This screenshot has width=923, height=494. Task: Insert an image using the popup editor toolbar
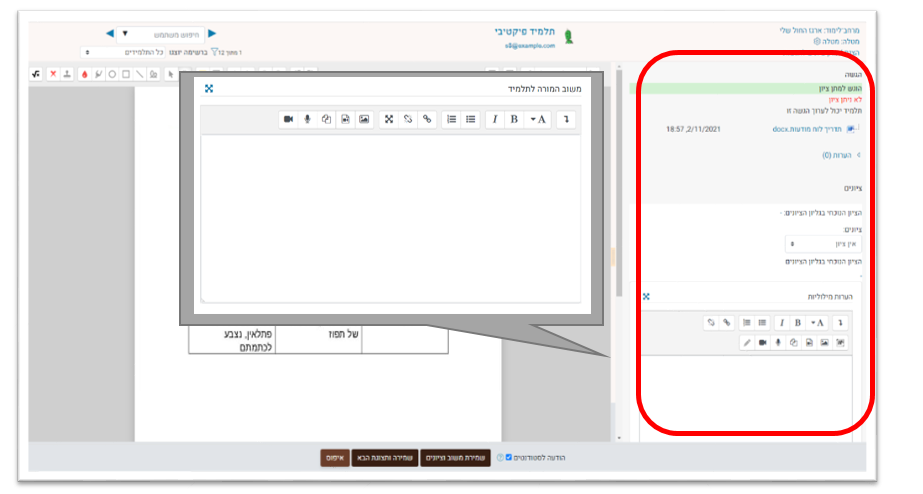tap(364, 119)
